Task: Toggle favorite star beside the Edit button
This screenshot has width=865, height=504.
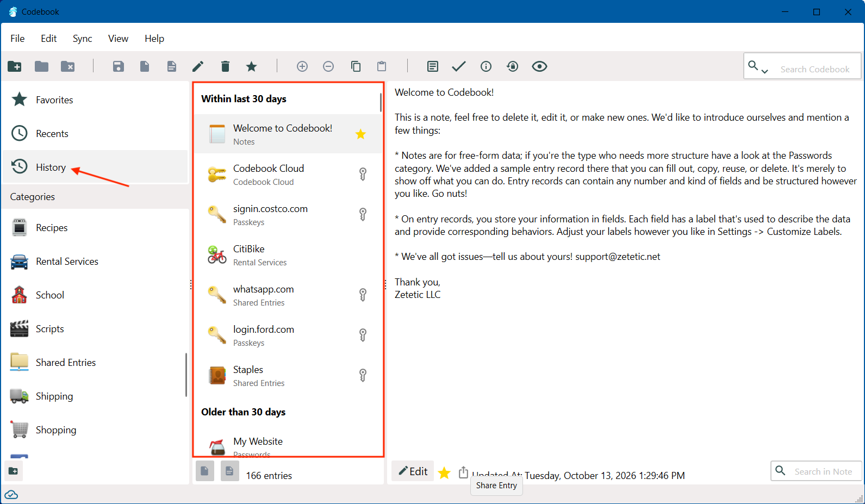Action: coord(444,473)
